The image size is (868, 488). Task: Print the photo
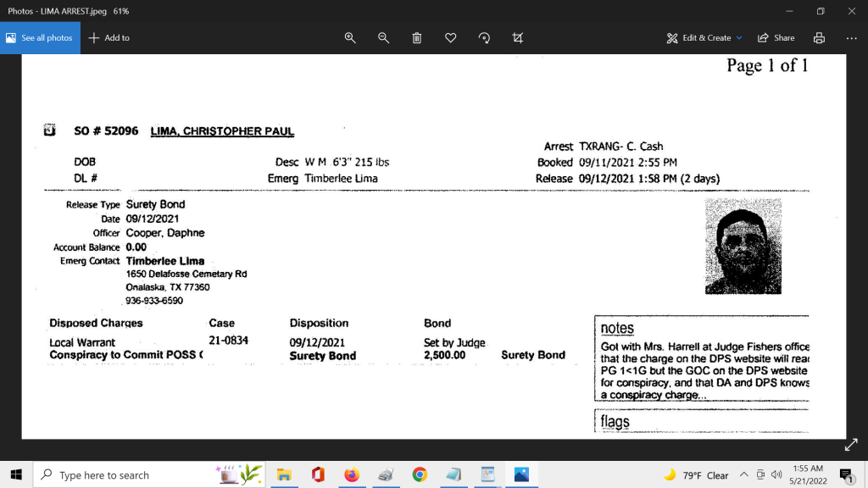tap(820, 37)
